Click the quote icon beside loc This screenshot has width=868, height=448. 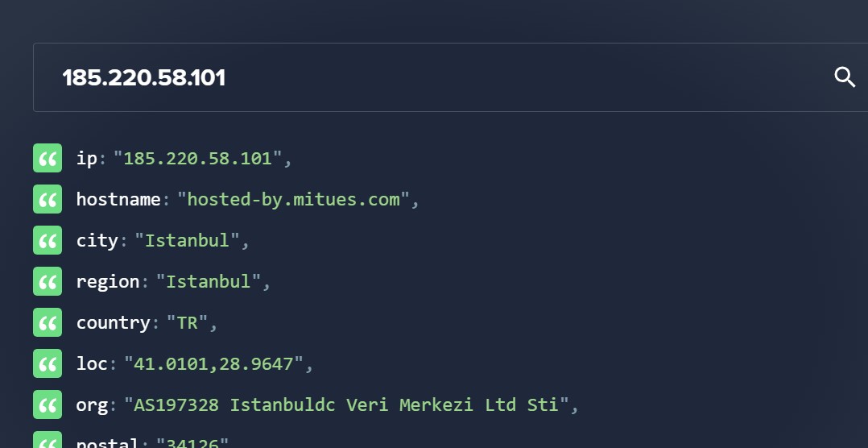click(x=48, y=364)
